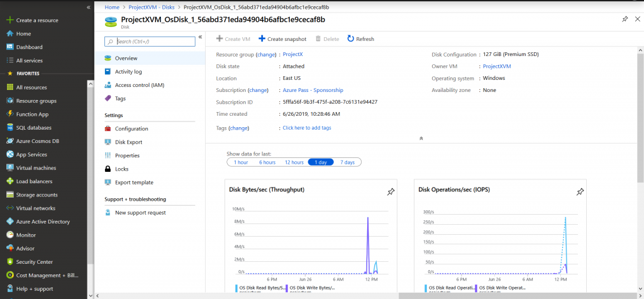Open Load balancers in sidebar
Viewport: 644px width, 299px height.
point(34,181)
